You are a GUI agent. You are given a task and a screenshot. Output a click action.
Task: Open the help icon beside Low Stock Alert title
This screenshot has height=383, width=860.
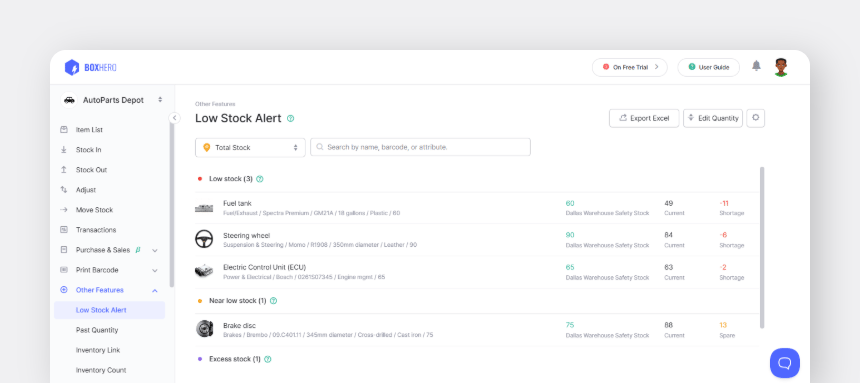[x=291, y=119]
